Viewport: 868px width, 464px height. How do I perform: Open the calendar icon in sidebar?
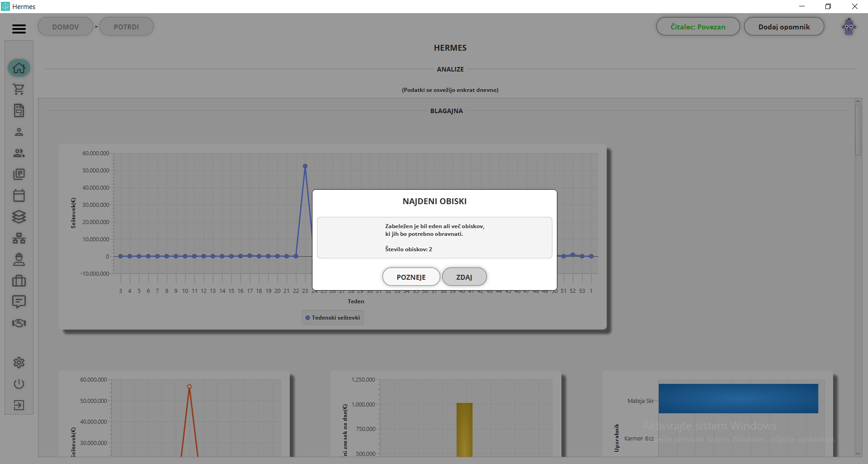pos(19,196)
